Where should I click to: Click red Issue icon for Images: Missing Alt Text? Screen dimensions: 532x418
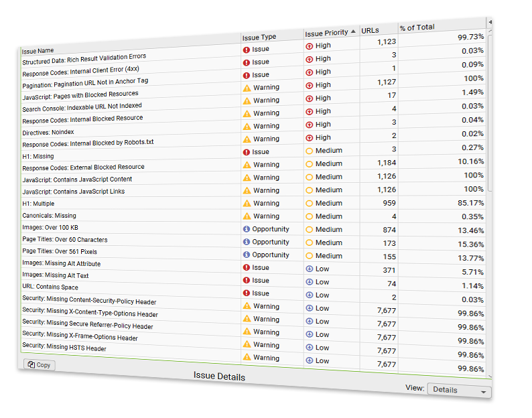[x=247, y=281]
